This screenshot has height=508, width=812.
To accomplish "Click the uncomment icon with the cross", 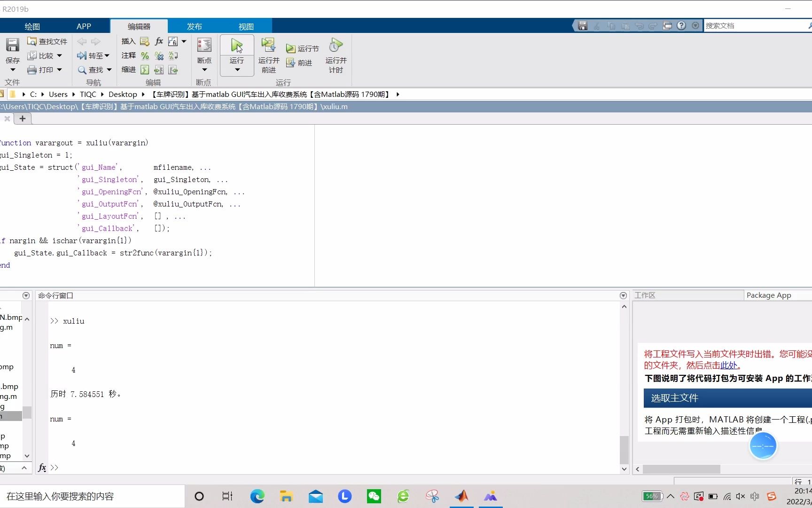I will click(159, 56).
